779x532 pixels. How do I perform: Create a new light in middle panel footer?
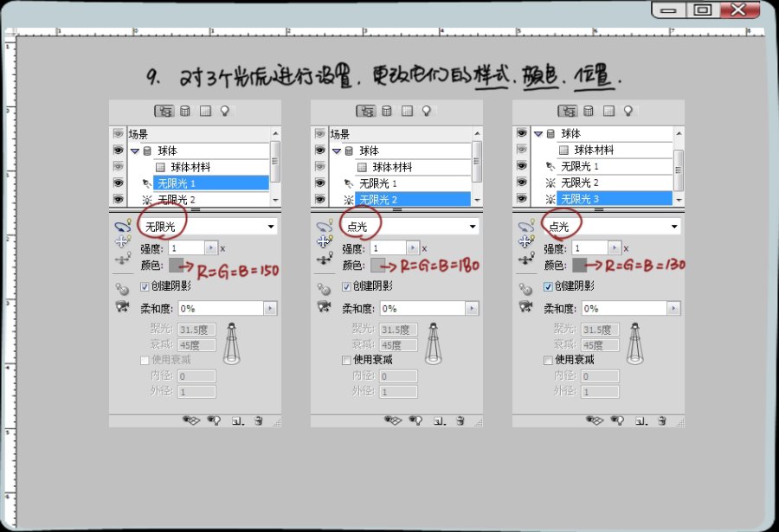[x=439, y=420]
